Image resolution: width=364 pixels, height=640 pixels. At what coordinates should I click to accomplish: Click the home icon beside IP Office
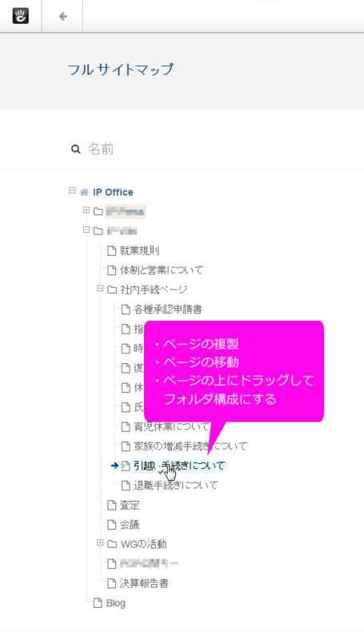pyautogui.click(x=84, y=192)
